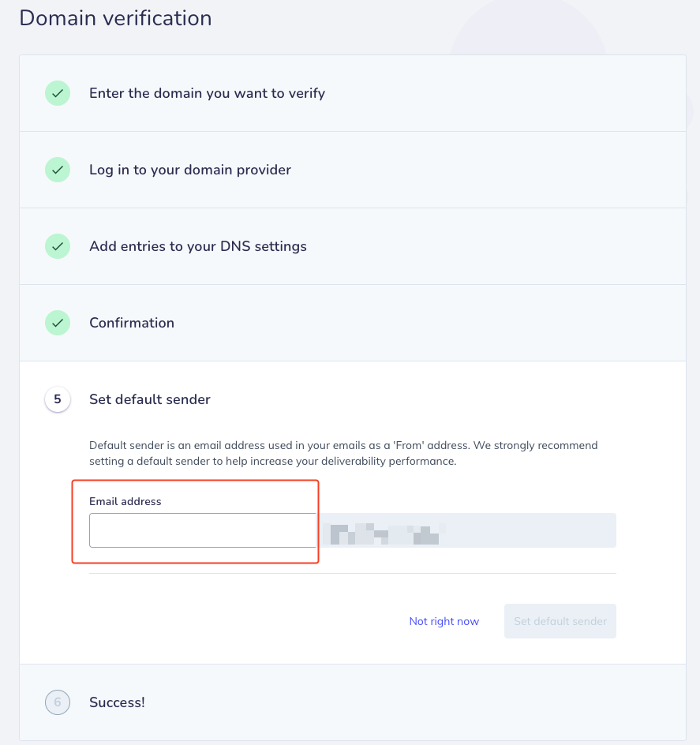Viewport: 700px width, 745px height.
Task: Click the greyed step 6 number circle
Action: [x=58, y=702]
